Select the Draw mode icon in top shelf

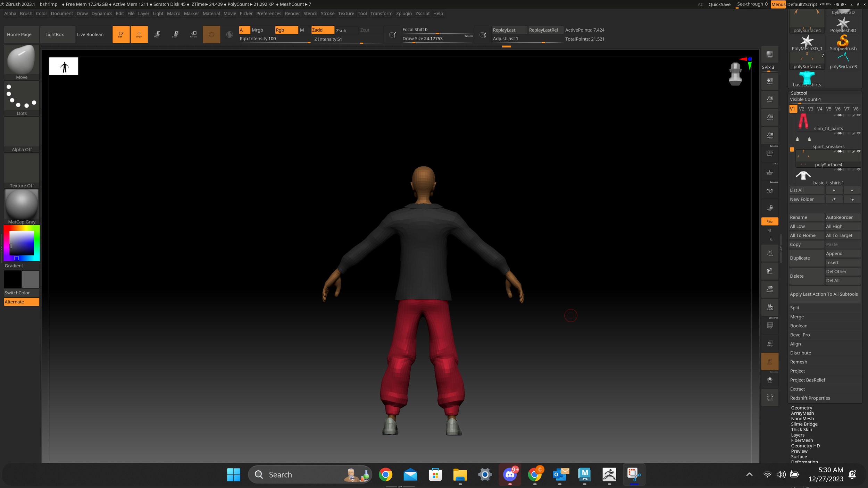pyautogui.click(x=139, y=34)
